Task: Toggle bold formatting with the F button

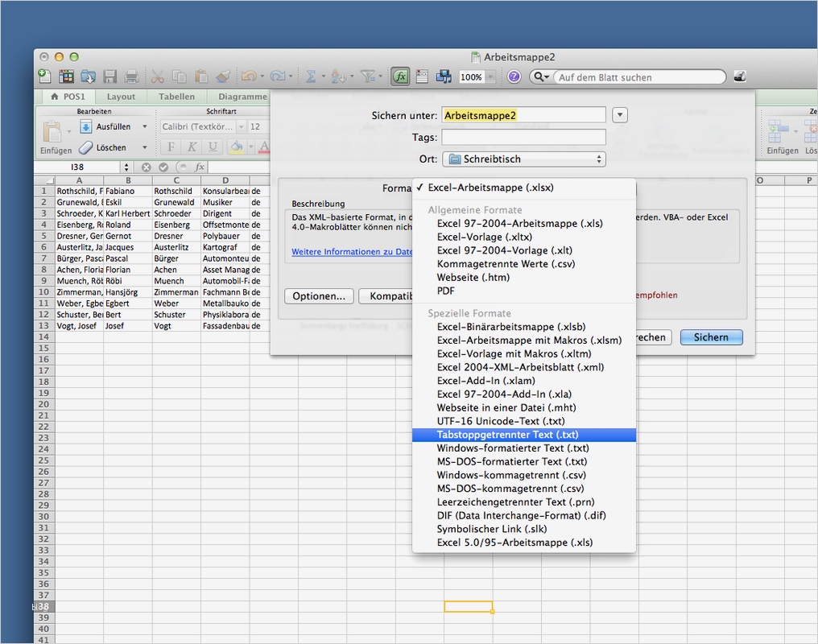Action: pos(171,147)
